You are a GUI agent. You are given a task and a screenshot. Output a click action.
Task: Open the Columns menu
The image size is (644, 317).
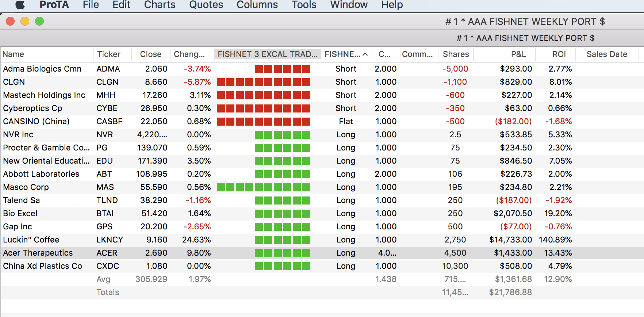[x=257, y=5]
